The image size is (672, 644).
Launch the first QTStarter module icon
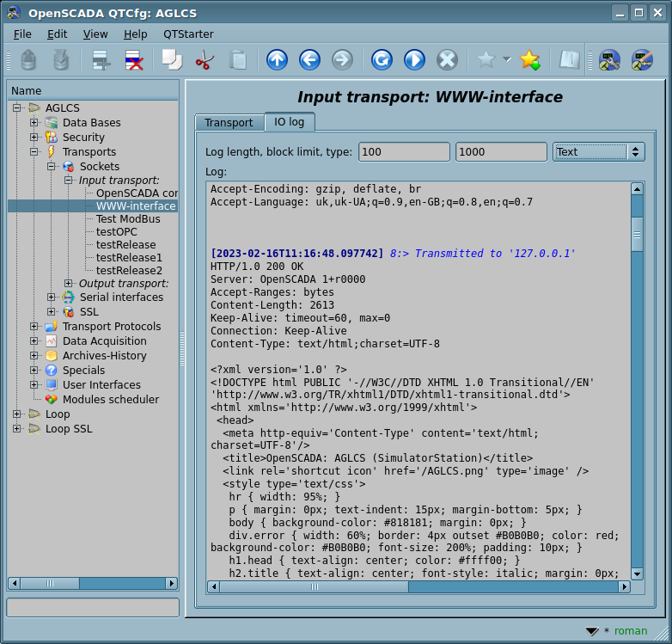(x=609, y=60)
